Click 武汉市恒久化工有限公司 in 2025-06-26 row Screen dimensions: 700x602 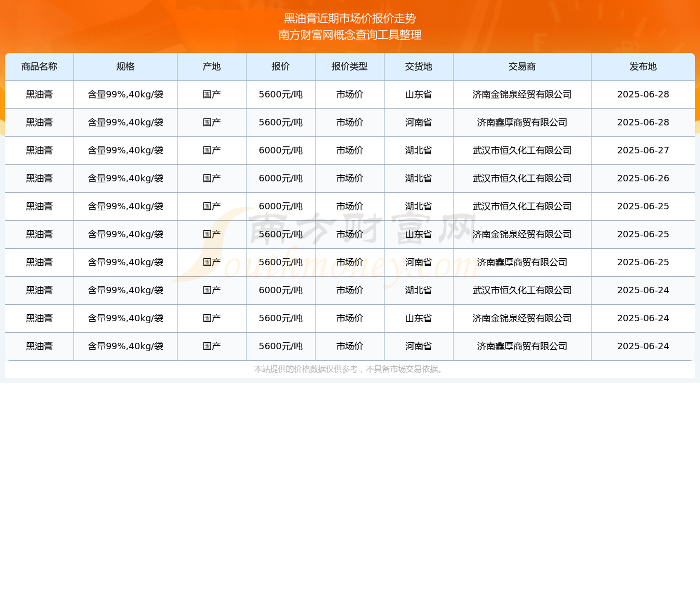coord(522,178)
